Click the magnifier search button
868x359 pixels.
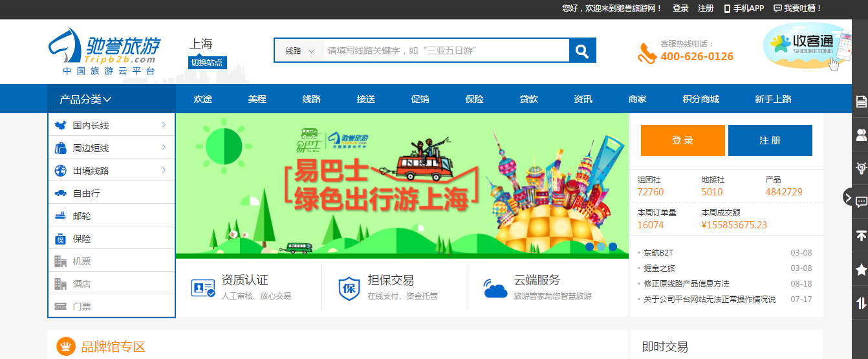coord(582,50)
